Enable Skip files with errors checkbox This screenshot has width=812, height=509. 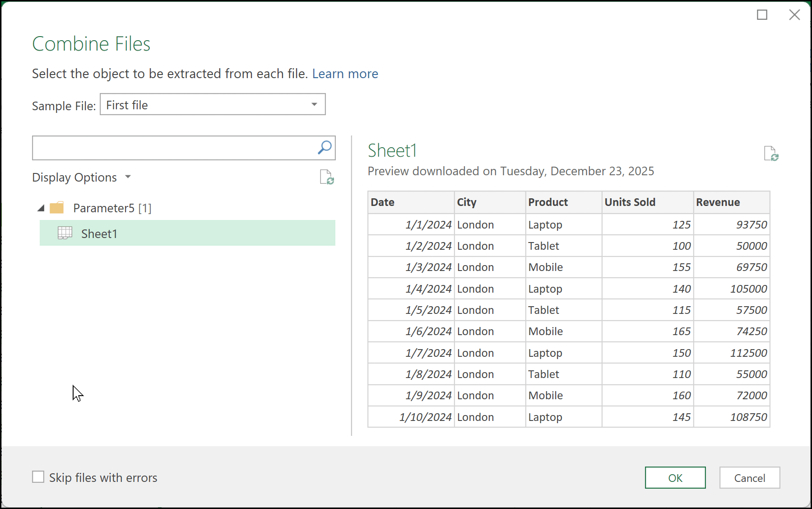38,477
